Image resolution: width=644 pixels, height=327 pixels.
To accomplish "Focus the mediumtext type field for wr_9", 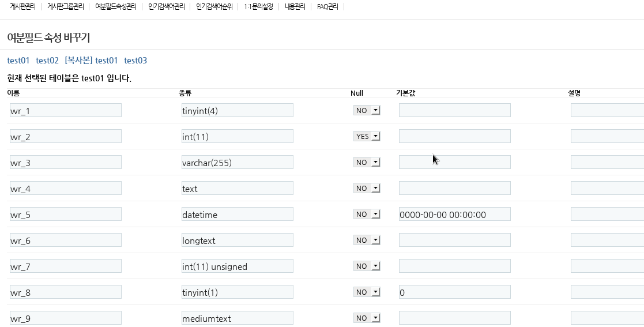I will 237,318.
